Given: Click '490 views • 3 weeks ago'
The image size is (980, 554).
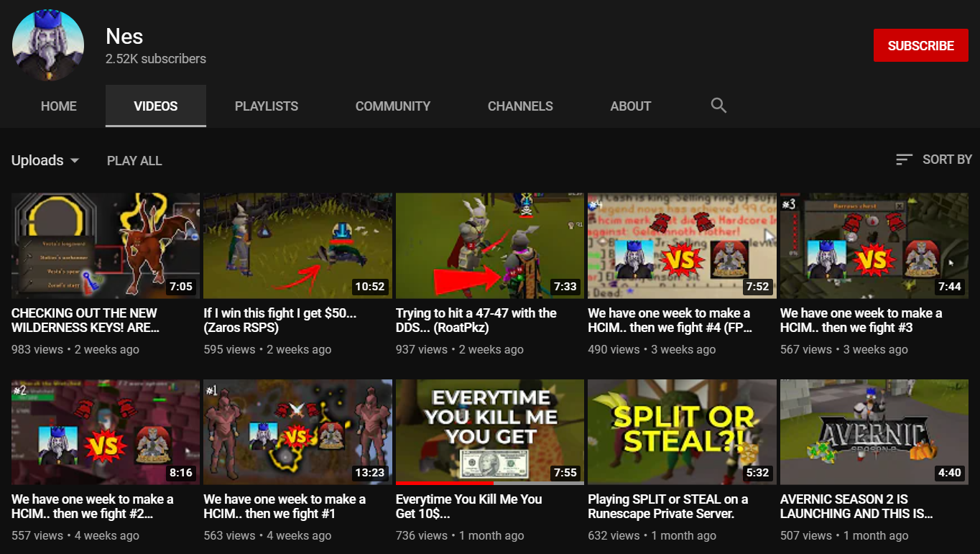Looking at the screenshot, I should (652, 350).
